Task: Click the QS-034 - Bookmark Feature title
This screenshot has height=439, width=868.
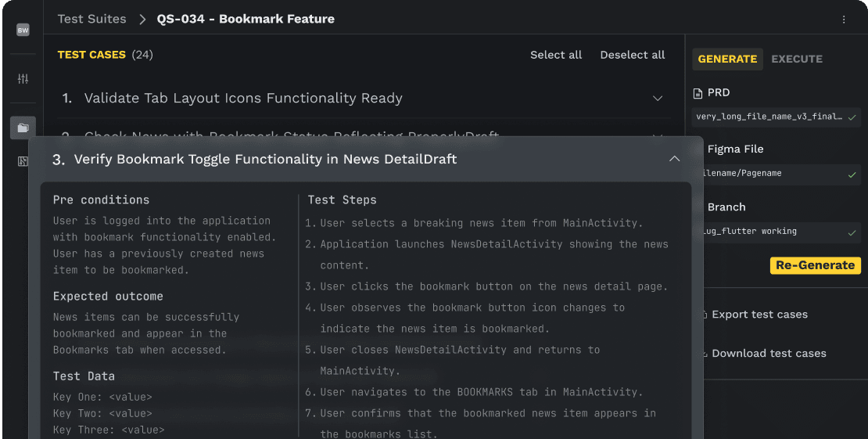Action: [x=246, y=19]
